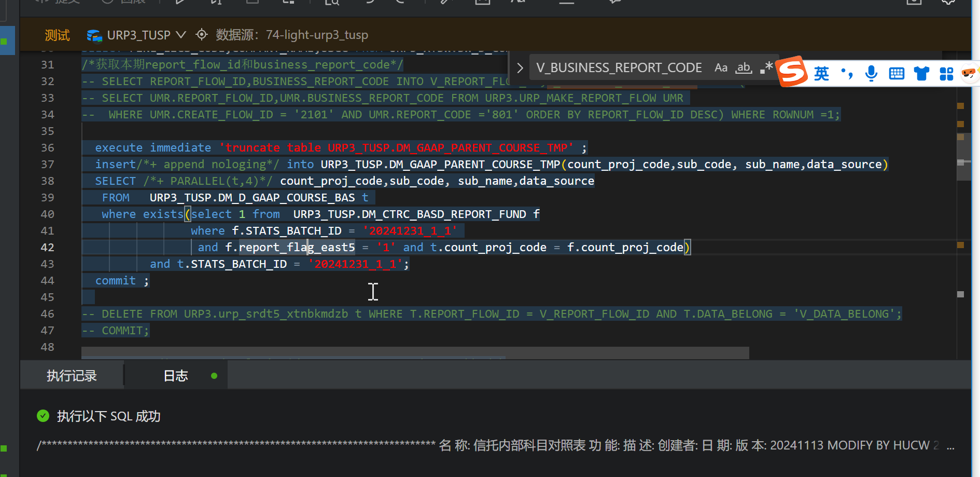Open the URP3_TUSP schema dropdown

(136, 35)
